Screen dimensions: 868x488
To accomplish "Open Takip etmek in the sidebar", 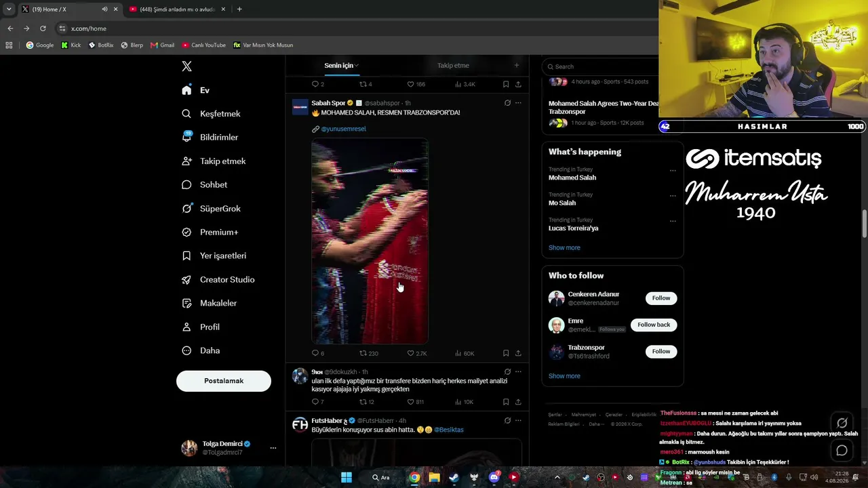I will point(213,161).
